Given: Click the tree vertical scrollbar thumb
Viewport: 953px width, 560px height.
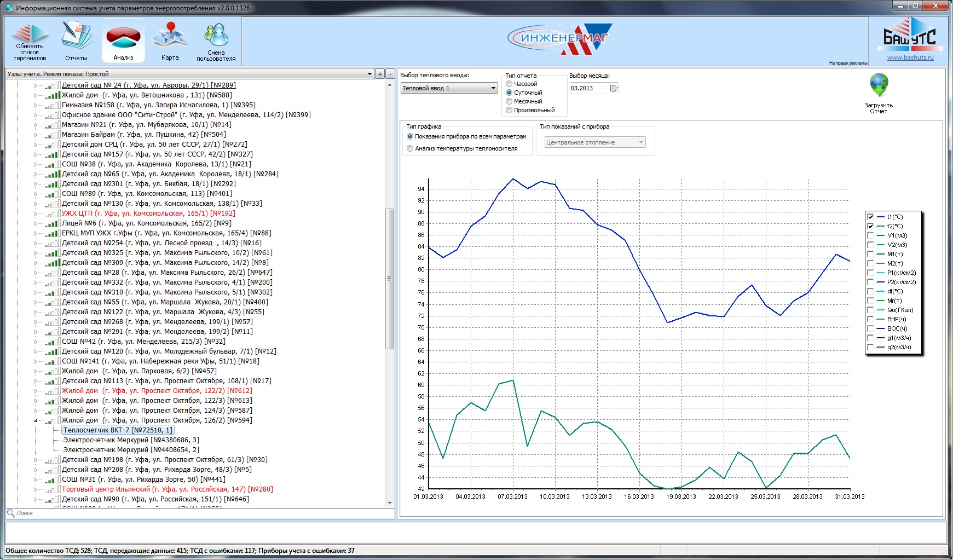Looking at the screenshot, I should (390, 279).
